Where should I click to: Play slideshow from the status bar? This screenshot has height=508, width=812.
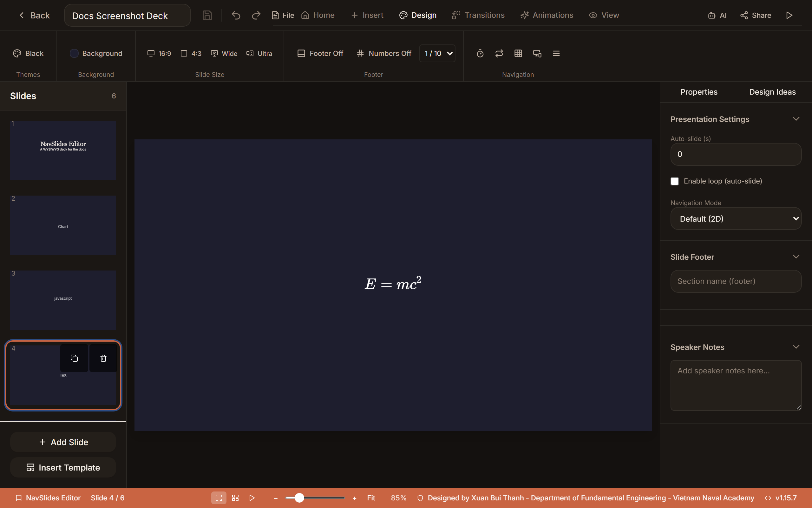(x=252, y=498)
